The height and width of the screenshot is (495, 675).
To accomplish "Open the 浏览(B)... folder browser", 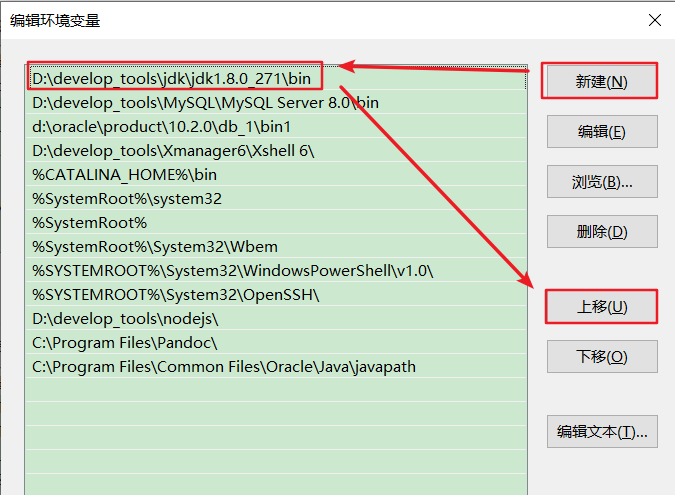I will click(x=602, y=182).
